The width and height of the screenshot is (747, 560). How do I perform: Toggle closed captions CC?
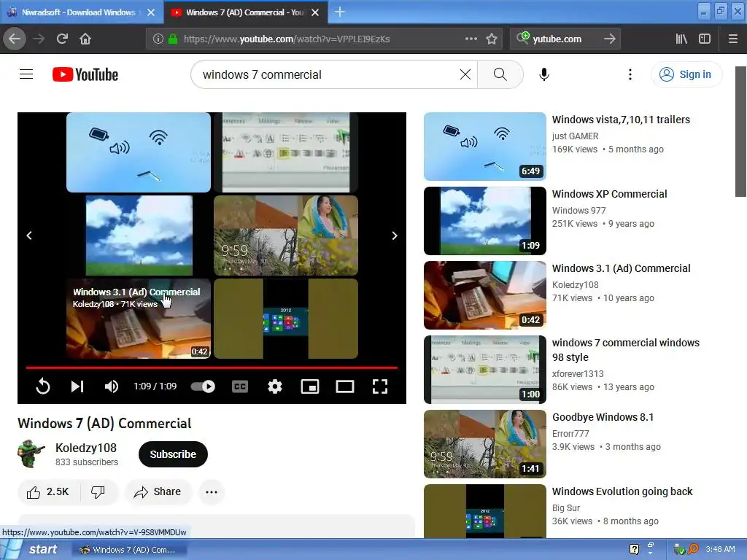tap(239, 386)
